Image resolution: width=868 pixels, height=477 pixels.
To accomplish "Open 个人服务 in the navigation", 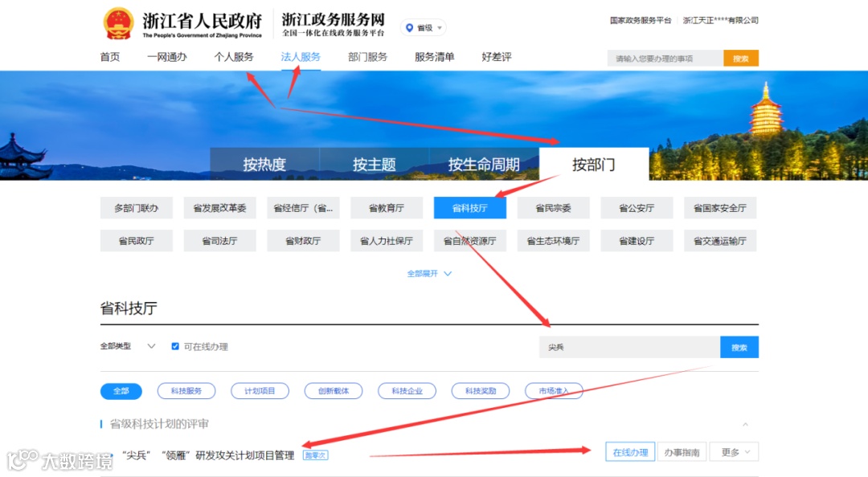I will [x=234, y=57].
